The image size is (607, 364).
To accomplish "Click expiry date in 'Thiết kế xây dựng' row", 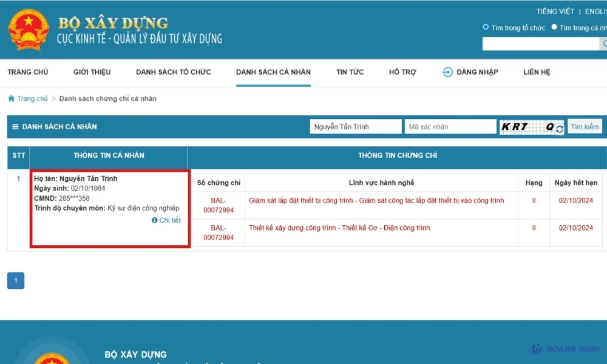I will click(575, 228).
